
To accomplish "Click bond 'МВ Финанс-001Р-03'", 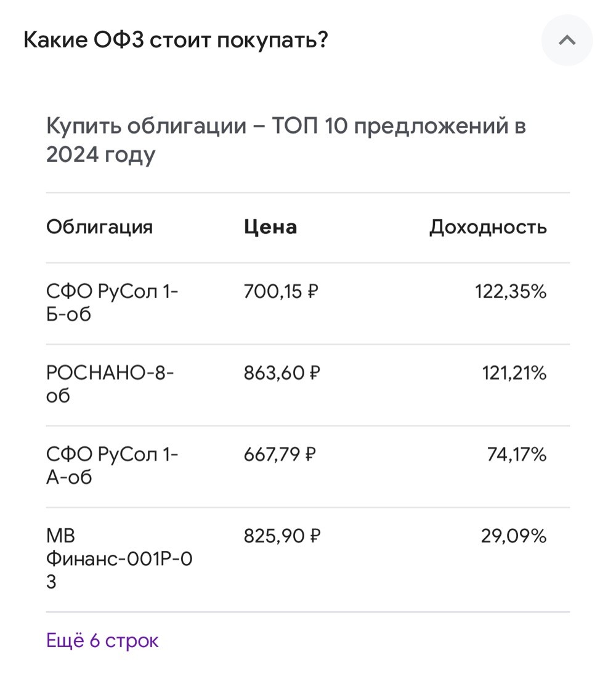I will 119,559.
